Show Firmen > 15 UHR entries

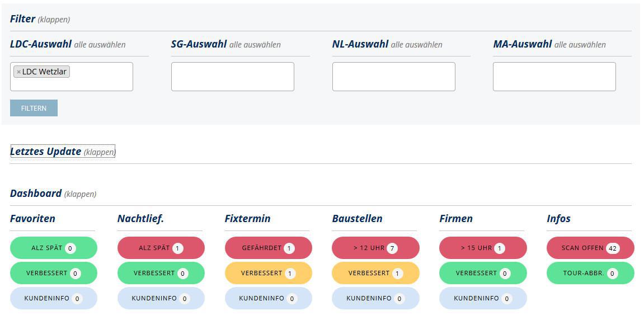483,248
